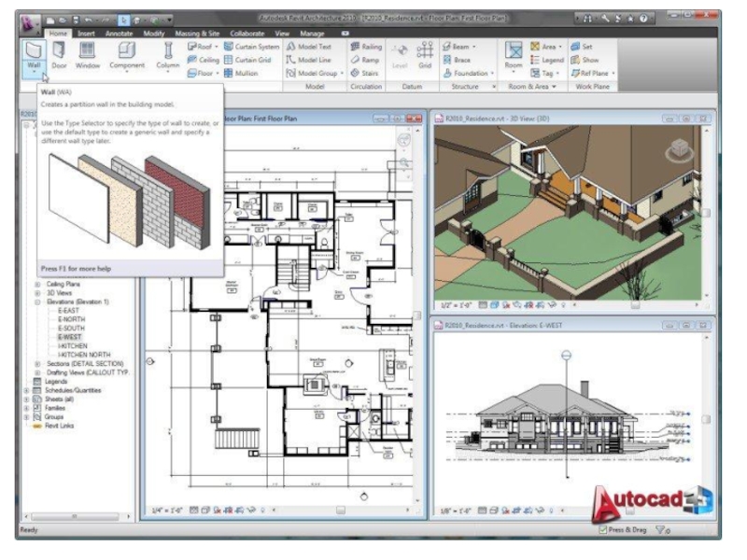Select the Set work plane tool

pyautogui.click(x=581, y=47)
